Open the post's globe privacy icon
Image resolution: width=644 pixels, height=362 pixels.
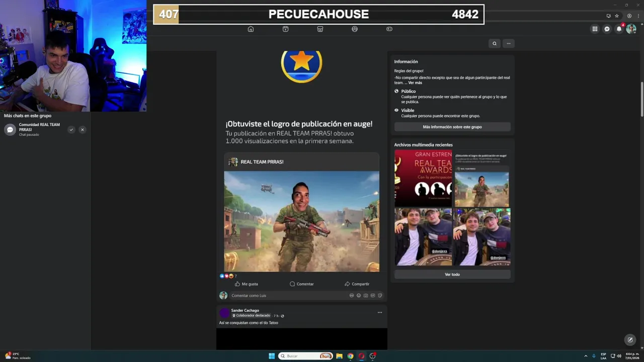[x=282, y=316]
